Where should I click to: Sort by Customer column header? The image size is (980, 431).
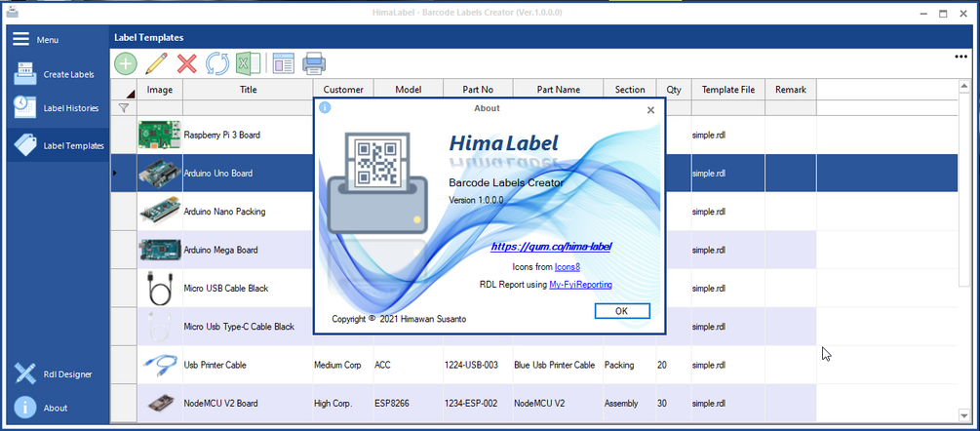343,90
